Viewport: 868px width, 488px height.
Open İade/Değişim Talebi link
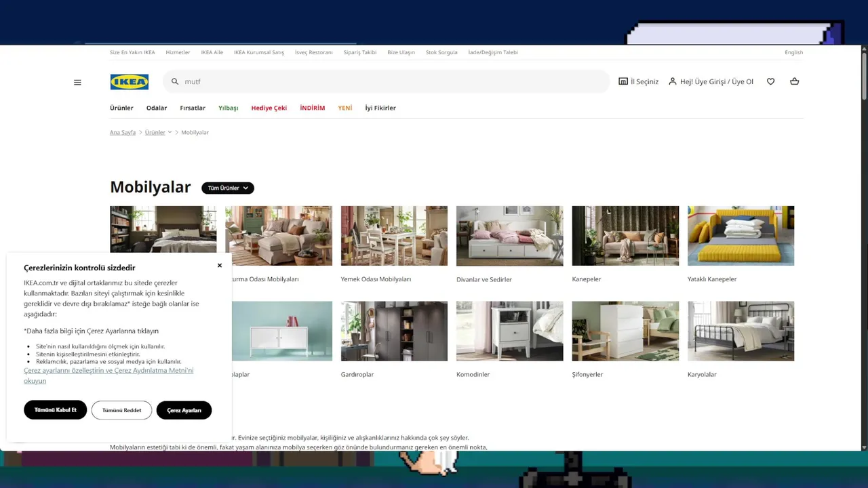point(493,52)
